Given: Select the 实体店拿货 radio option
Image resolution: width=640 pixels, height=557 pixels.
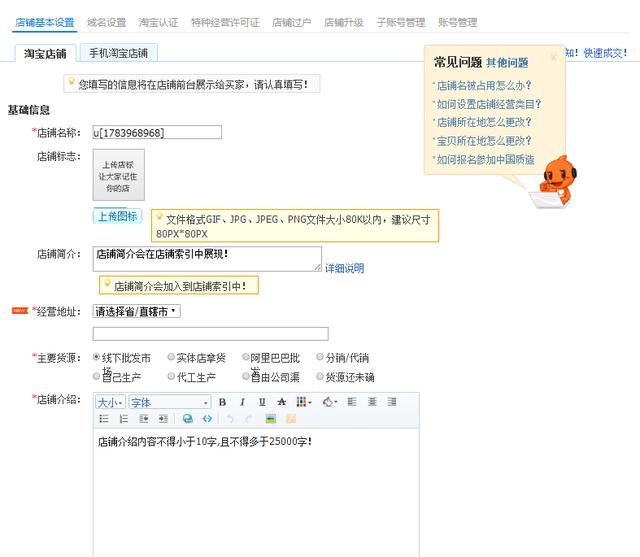Looking at the screenshot, I should (171, 357).
